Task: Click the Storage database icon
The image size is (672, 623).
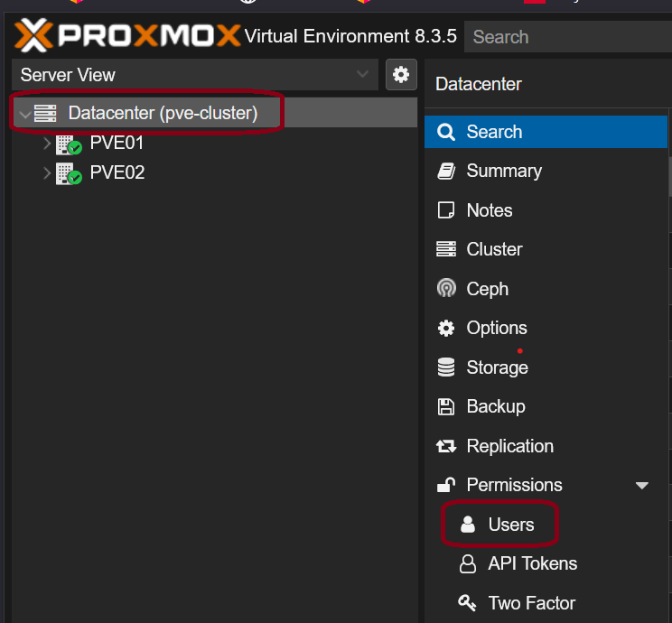Action: [445, 367]
